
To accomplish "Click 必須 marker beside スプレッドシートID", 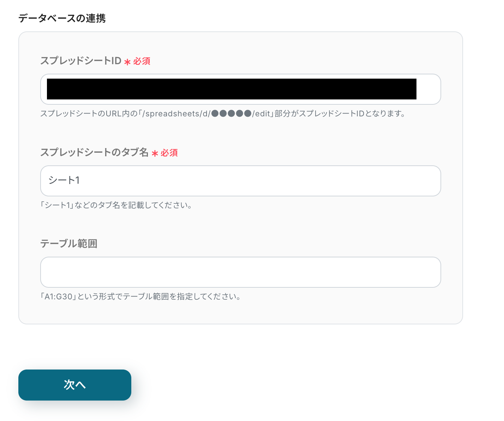I will 142,61.
